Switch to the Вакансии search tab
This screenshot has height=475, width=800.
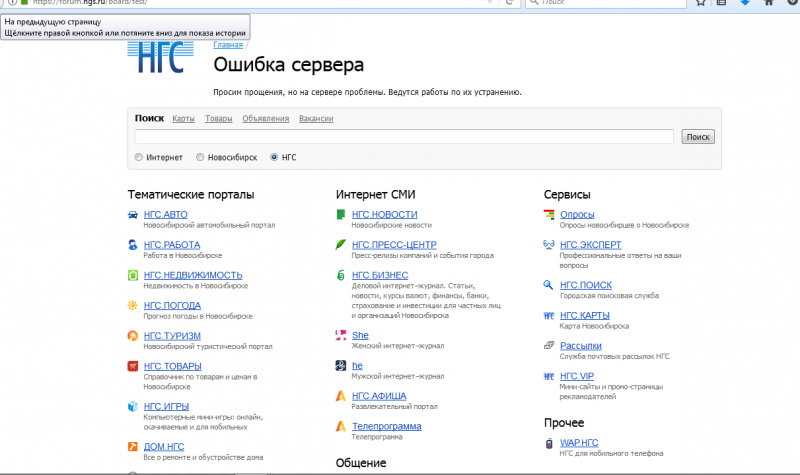(x=316, y=118)
